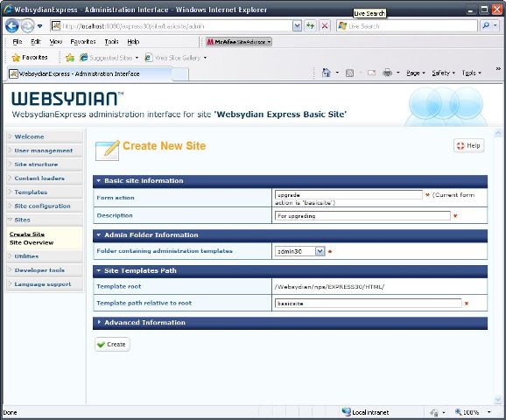The height and width of the screenshot is (420, 506).
Task: Expand the Language support sidebar section
Action: [x=45, y=284]
